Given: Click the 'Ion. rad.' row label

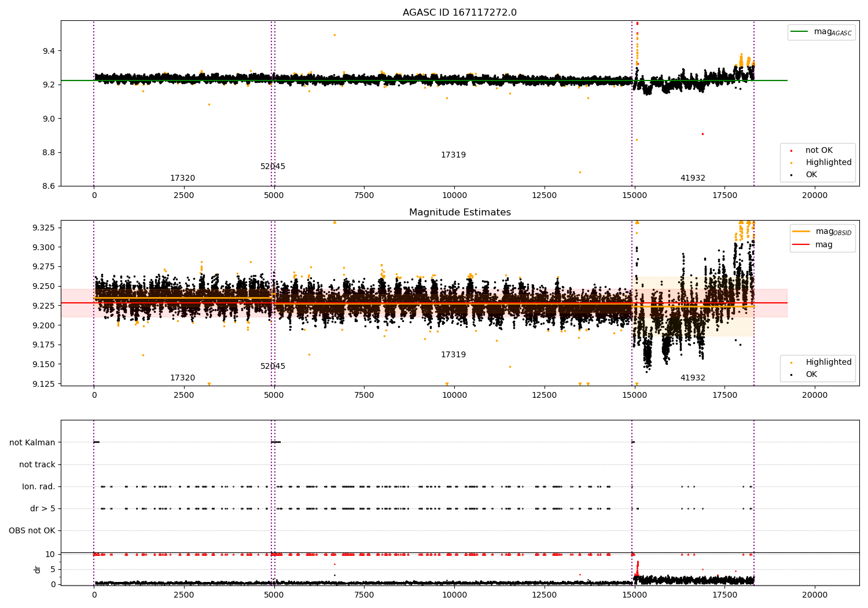Looking at the screenshot, I should coord(39,487).
